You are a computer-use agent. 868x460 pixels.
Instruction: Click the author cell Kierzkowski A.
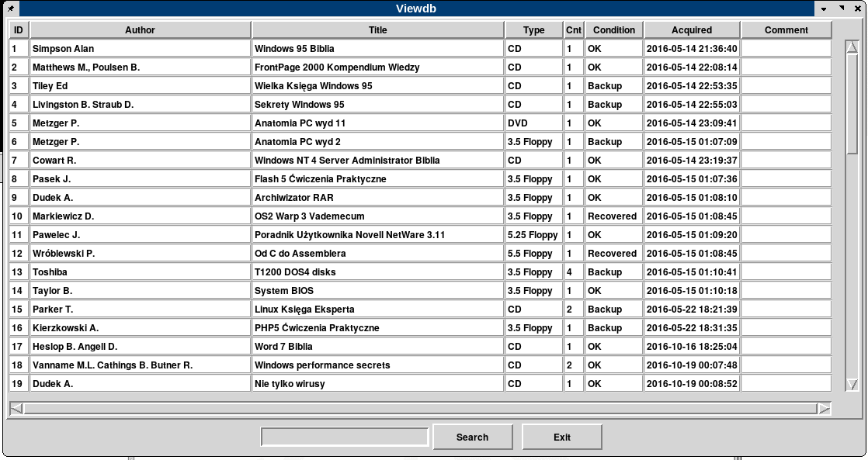(x=140, y=328)
